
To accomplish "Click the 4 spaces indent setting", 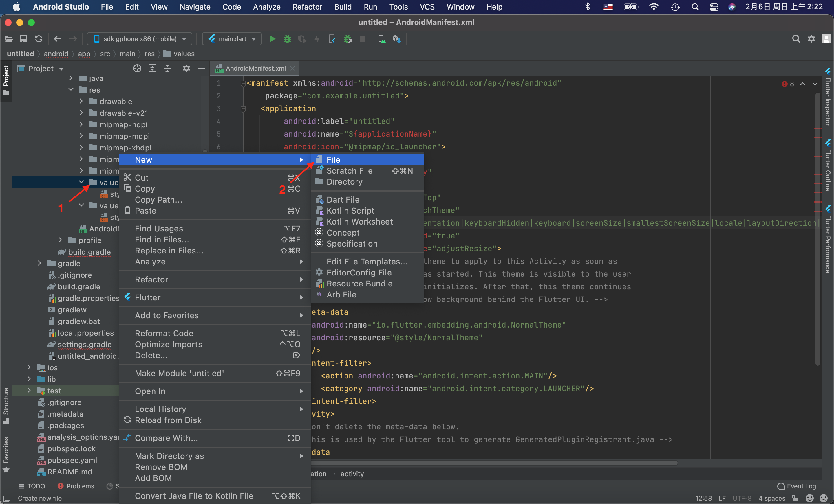I will pyautogui.click(x=772, y=498).
